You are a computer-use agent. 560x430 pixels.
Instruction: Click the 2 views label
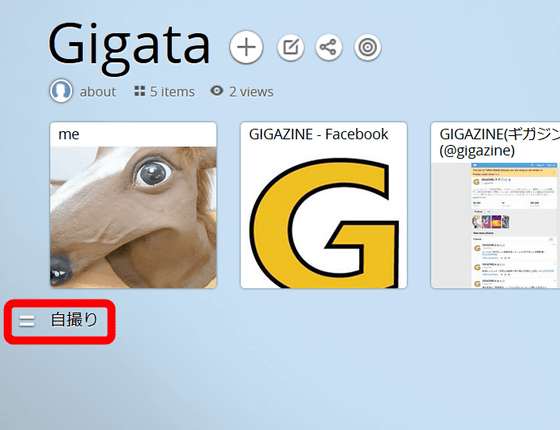(x=251, y=92)
